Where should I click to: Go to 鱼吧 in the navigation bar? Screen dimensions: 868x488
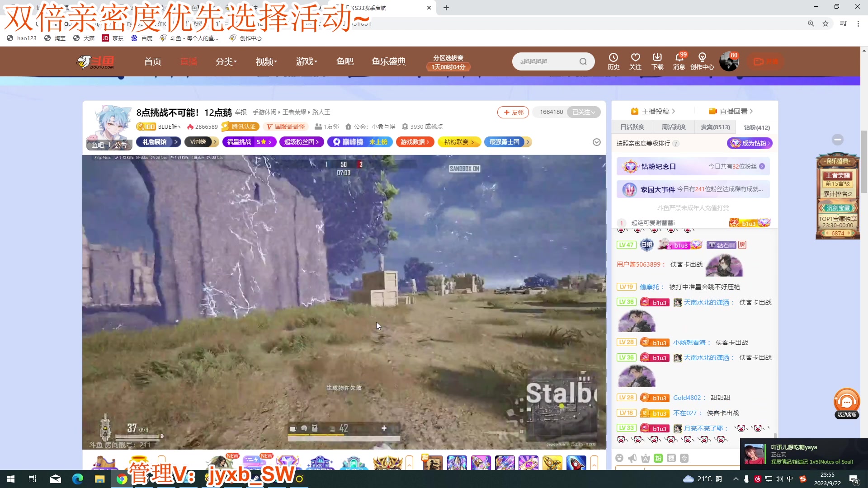[x=345, y=61]
